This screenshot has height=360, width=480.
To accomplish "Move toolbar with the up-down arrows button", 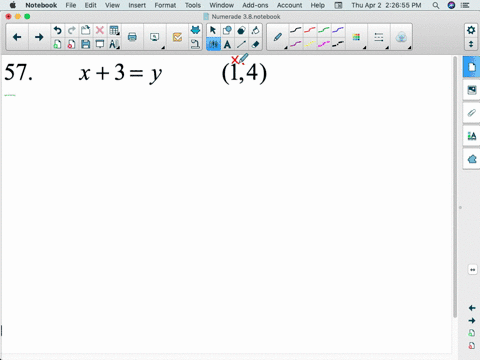I will [471, 44].
